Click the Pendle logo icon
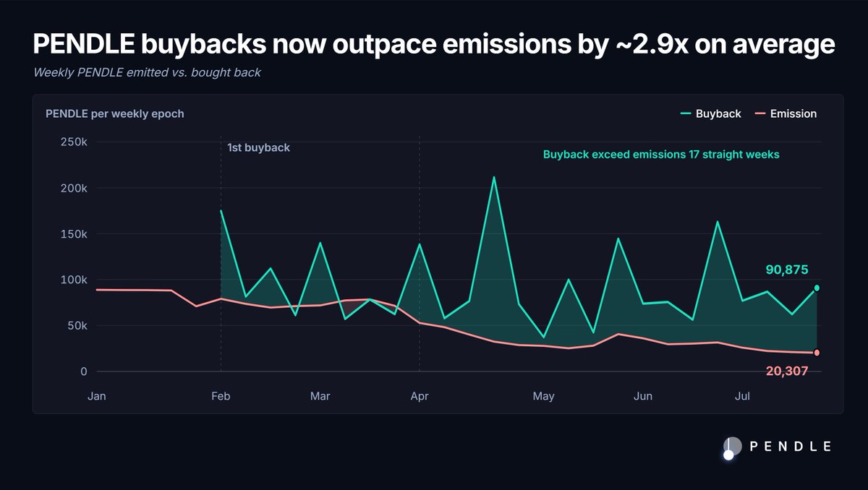Image resolution: width=868 pixels, height=490 pixels. [732, 448]
